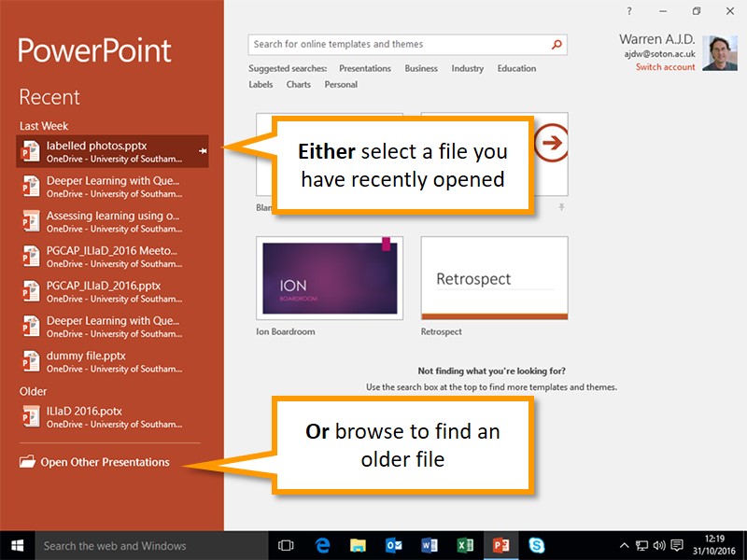This screenshot has height=560, width=747.
Task: Open PGCAP_ILIaD_2016 Meeto... recent file
Action: pos(112,256)
